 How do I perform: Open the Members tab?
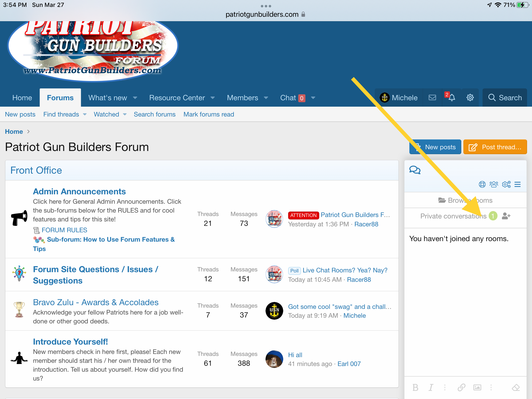click(243, 98)
